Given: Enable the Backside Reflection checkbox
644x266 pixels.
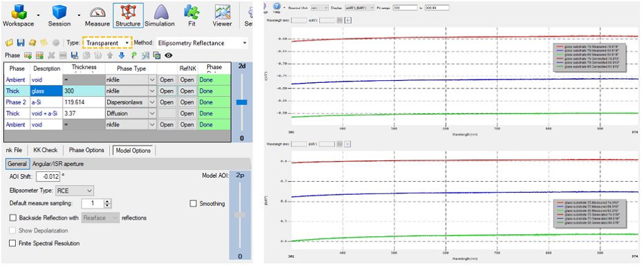Looking at the screenshot, I should (x=12, y=218).
